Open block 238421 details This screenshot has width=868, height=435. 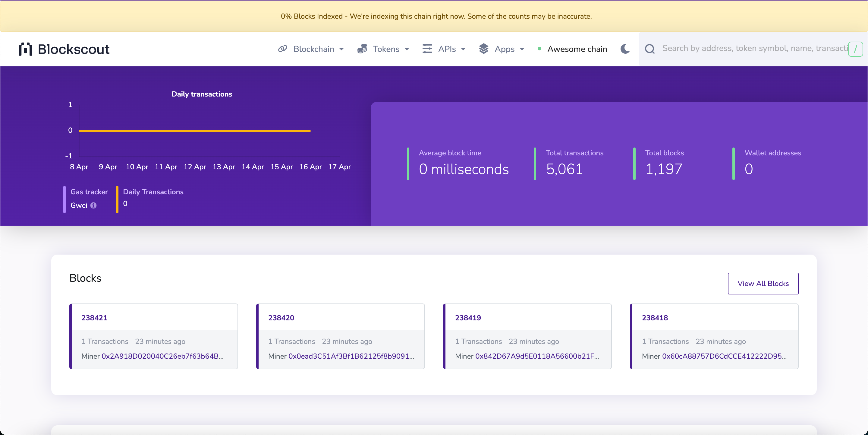[94, 317]
